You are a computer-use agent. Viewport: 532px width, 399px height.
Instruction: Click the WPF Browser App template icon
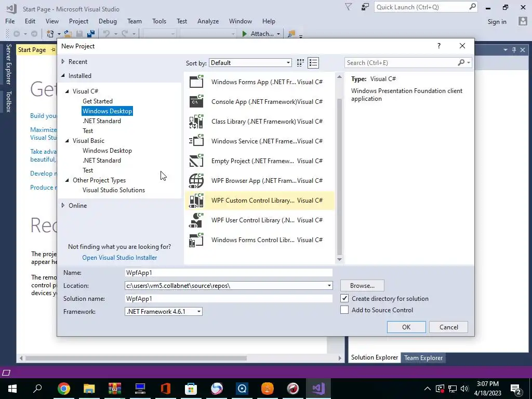tap(196, 180)
